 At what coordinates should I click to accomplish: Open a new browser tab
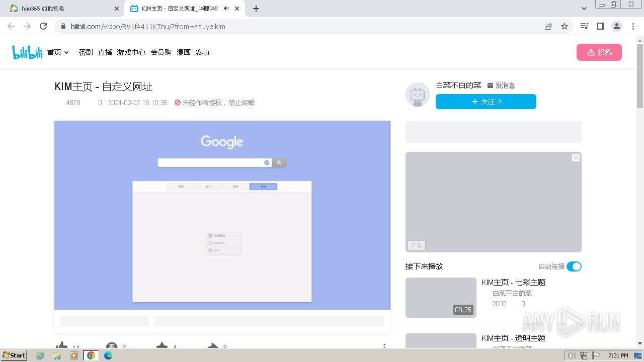[x=256, y=9]
